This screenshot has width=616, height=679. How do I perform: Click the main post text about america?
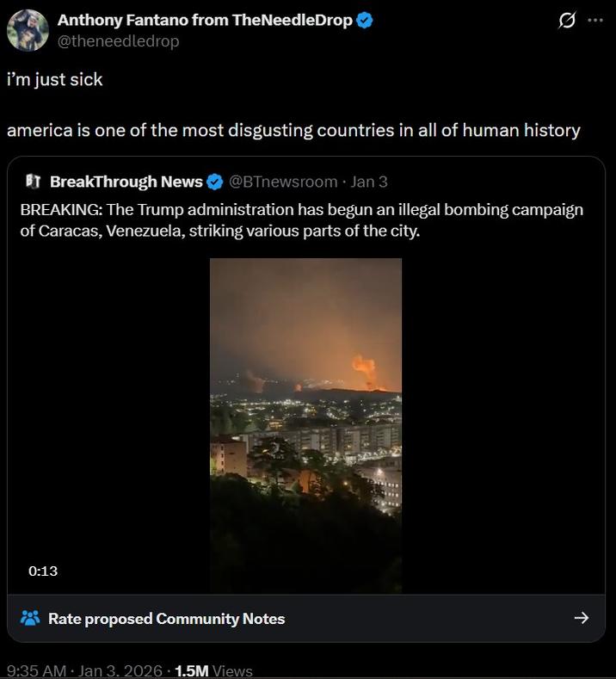pos(293,131)
